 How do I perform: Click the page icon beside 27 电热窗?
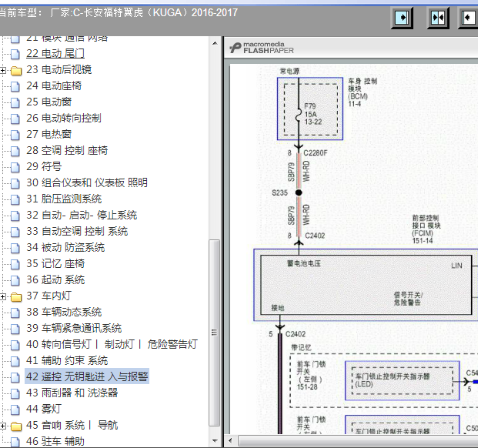point(15,135)
